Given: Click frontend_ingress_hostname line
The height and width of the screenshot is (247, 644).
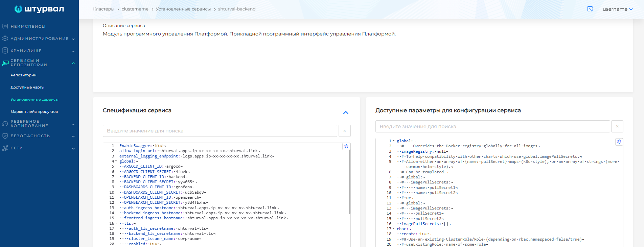Looking at the screenshot, I should [204, 218].
